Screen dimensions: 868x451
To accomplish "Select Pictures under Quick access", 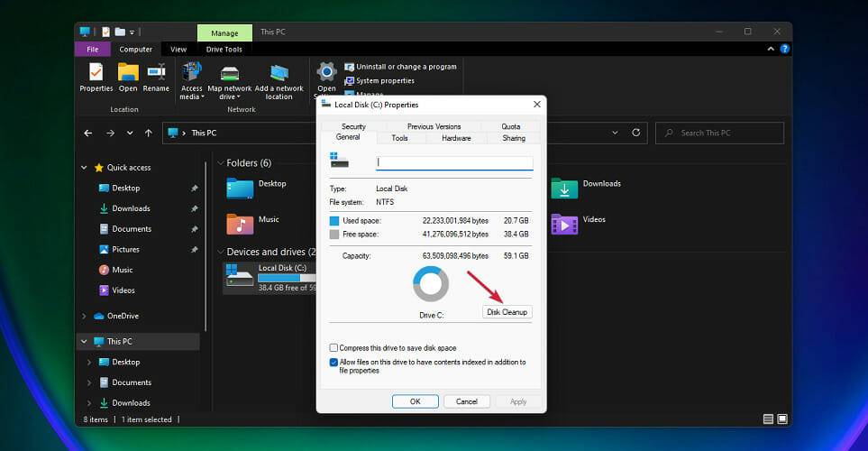I will pyautogui.click(x=125, y=249).
